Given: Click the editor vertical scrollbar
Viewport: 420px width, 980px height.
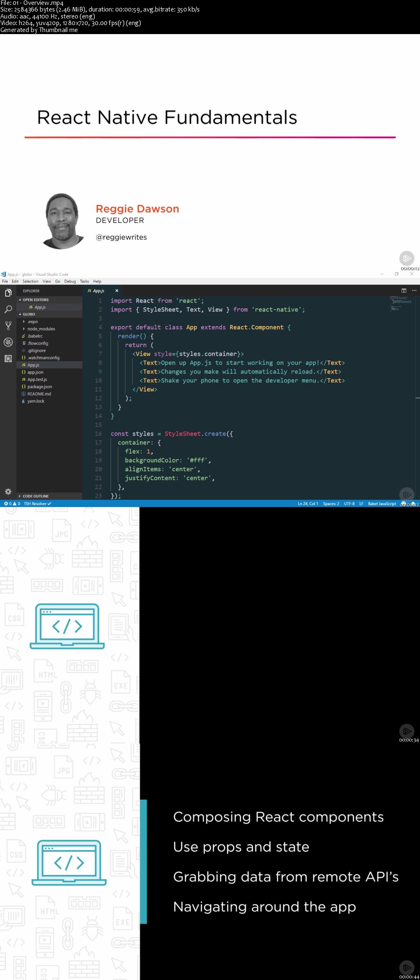Looking at the screenshot, I should (x=418, y=397).
